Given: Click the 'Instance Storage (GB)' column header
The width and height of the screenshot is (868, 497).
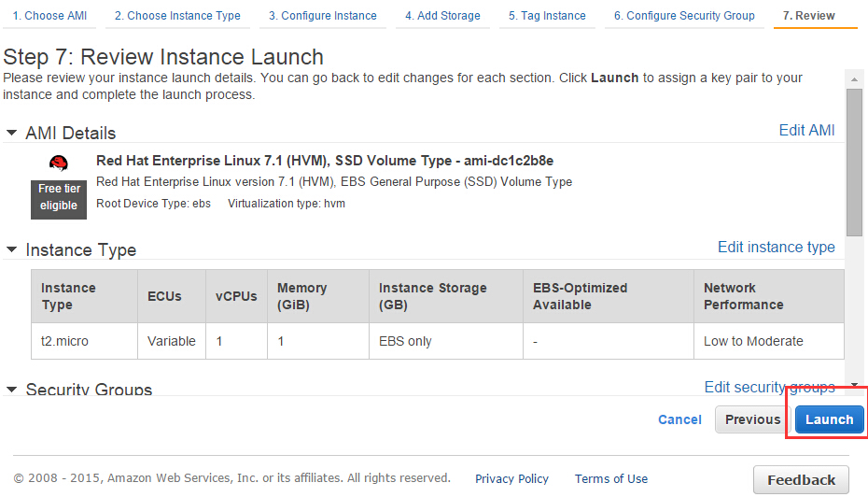Looking at the screenshot, I should tap(446, 296).
